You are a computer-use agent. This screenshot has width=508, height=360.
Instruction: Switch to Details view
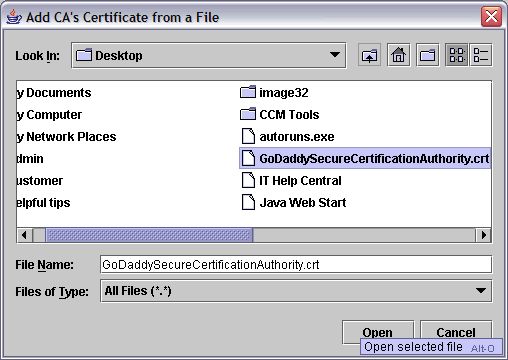[x=481, y=55]
